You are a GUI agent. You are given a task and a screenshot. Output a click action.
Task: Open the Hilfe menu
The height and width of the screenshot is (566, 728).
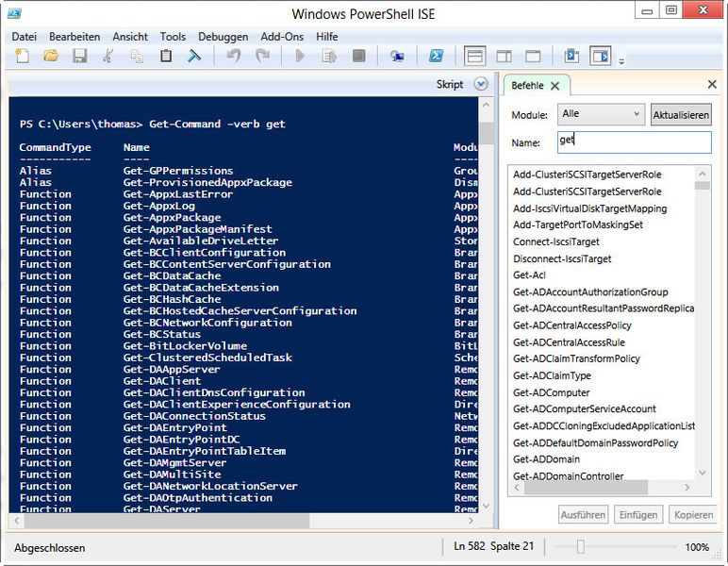pos(327,37)
